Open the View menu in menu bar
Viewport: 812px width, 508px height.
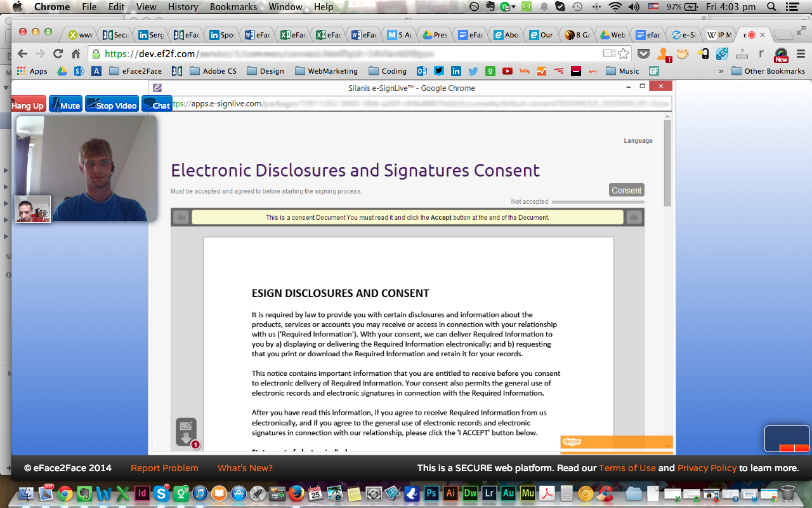pyautogui.click(x=146, y=7)
